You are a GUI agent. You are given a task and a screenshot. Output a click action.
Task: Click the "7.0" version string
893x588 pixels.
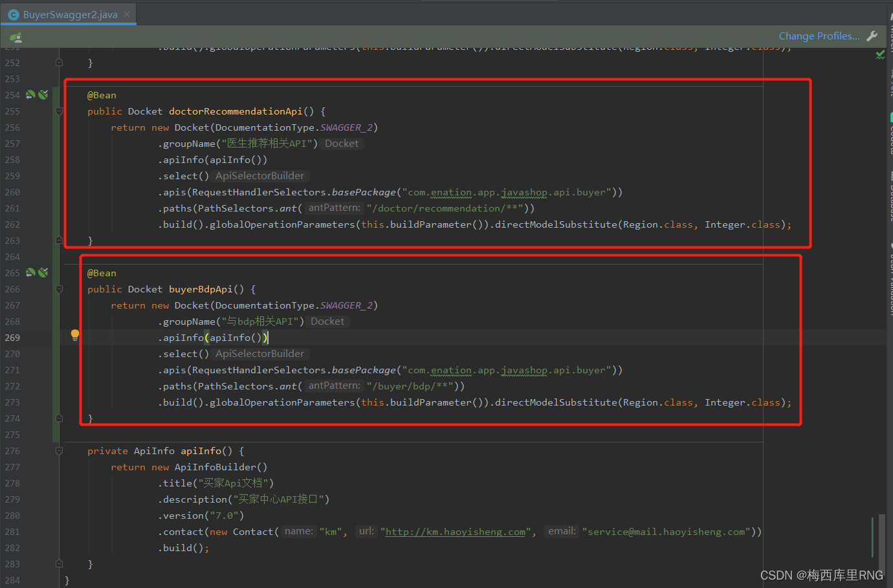(224, 516)
